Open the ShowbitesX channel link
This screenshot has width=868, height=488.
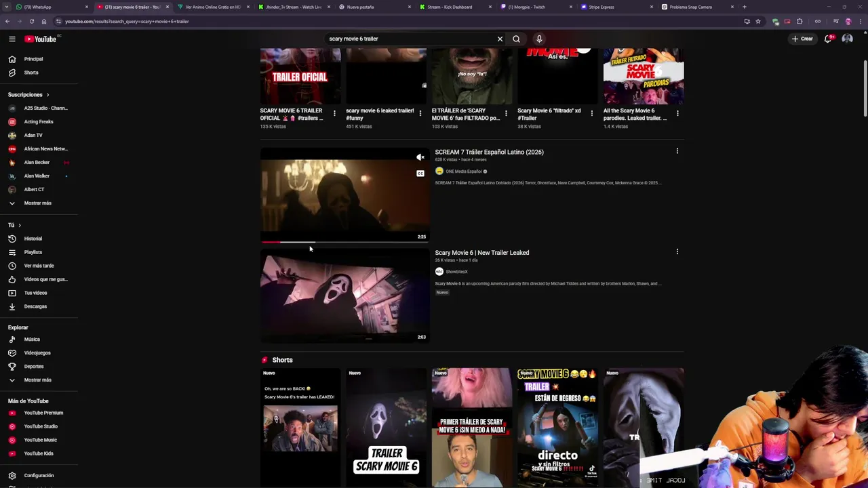click(456, 272)
